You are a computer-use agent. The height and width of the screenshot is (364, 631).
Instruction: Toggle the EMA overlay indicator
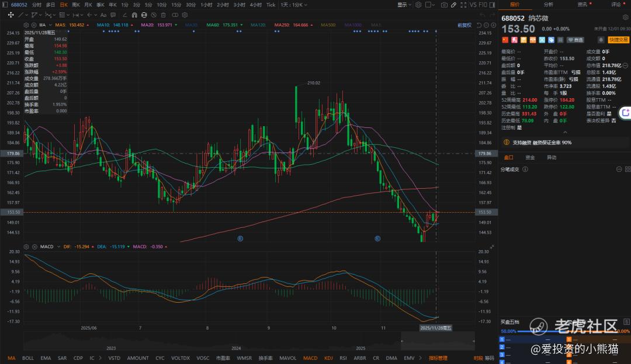[46, 358]
